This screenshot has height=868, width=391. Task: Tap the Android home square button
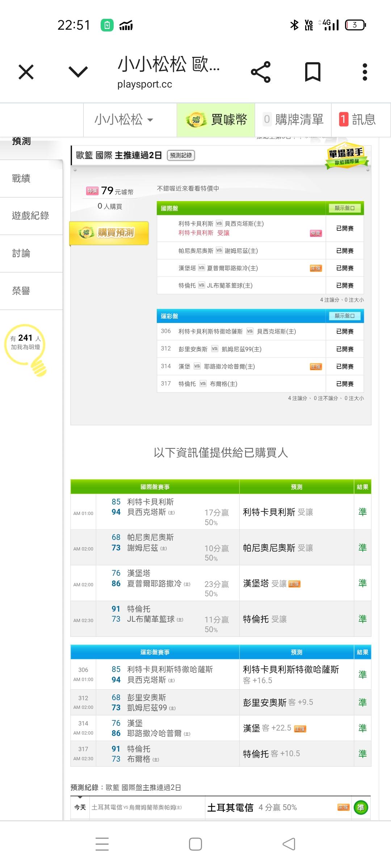(195, 844)
